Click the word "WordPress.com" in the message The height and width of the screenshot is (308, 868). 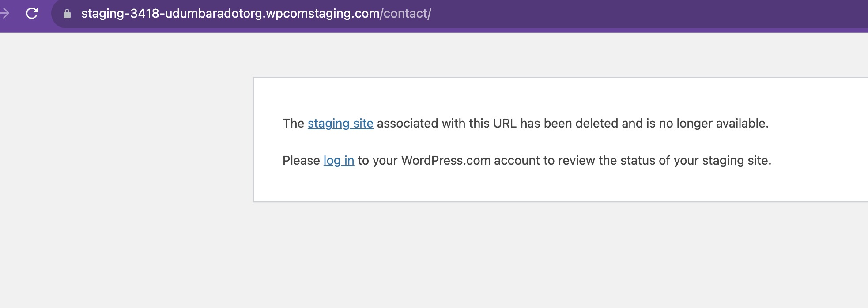[445, 161]
